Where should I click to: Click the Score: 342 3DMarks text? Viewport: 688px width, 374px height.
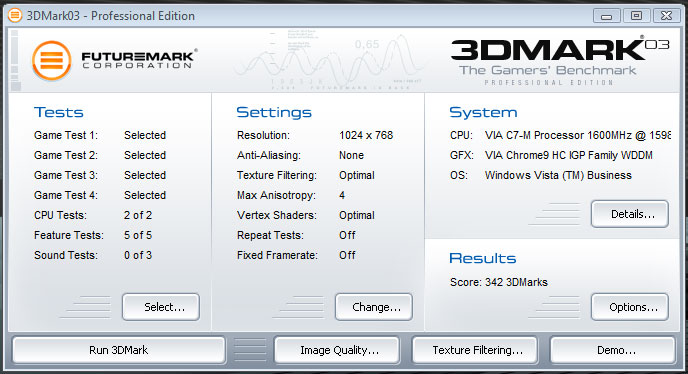coord(499,282)
